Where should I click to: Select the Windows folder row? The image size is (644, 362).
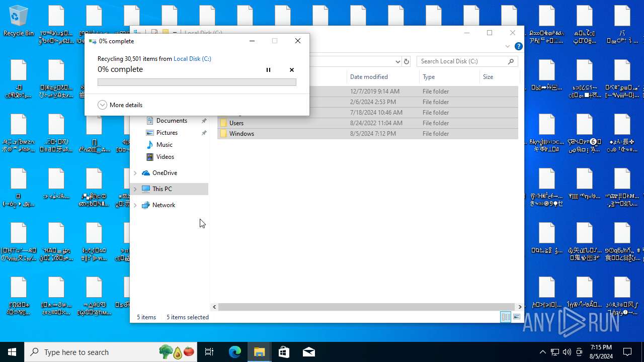point(368,134)
